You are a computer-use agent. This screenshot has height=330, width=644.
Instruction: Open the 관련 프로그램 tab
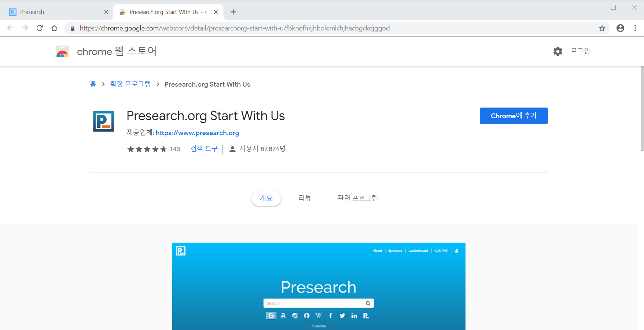[x=358, y=198]
